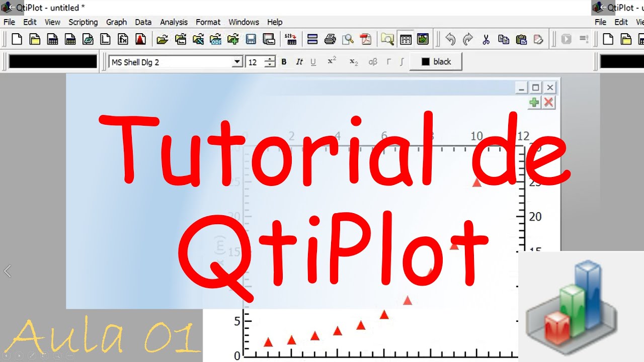
Task: Open the black text color dropdown button
Action: [x=436, y=62]
